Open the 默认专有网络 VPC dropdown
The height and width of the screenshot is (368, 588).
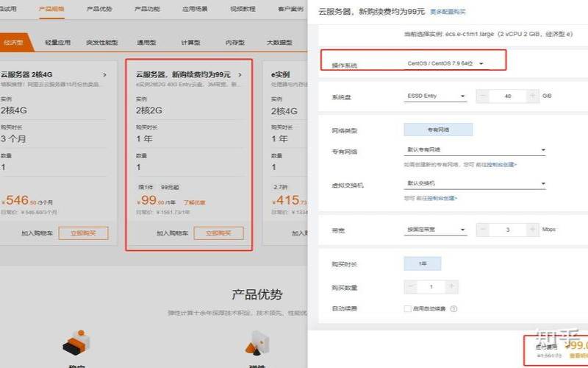476,149
